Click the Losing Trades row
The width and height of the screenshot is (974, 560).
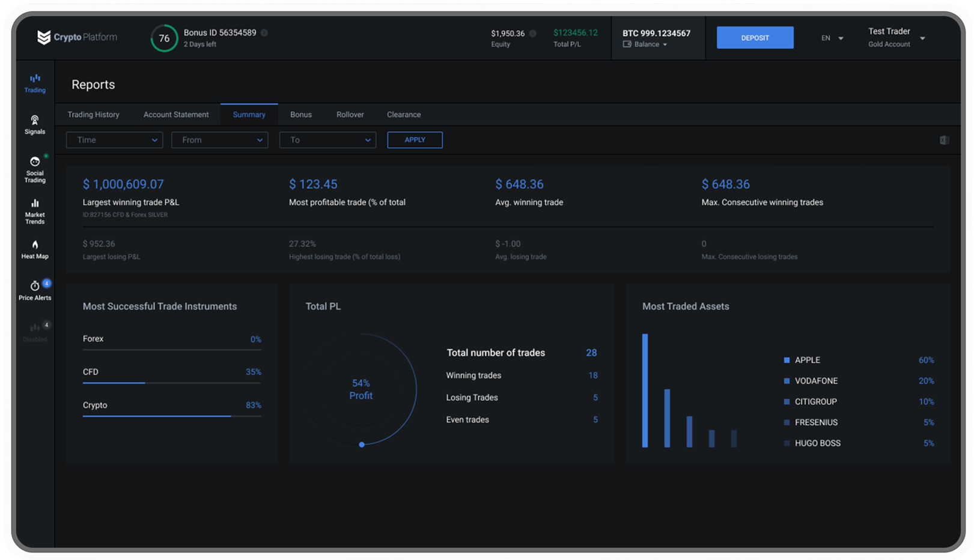[x=522, y=398]
